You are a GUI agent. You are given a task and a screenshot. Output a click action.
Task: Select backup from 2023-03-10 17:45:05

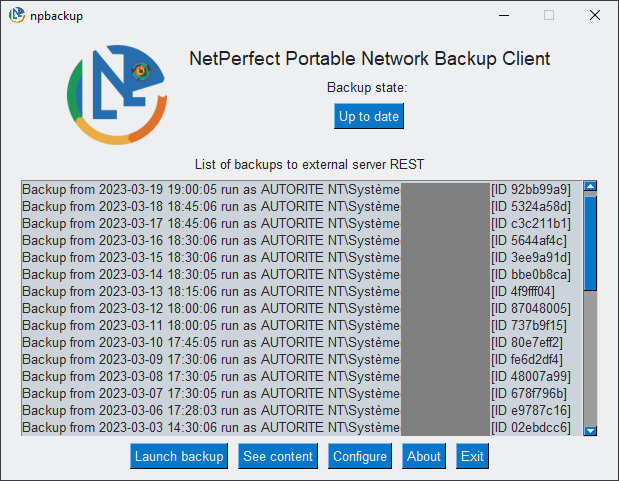[x=302, y=342]
